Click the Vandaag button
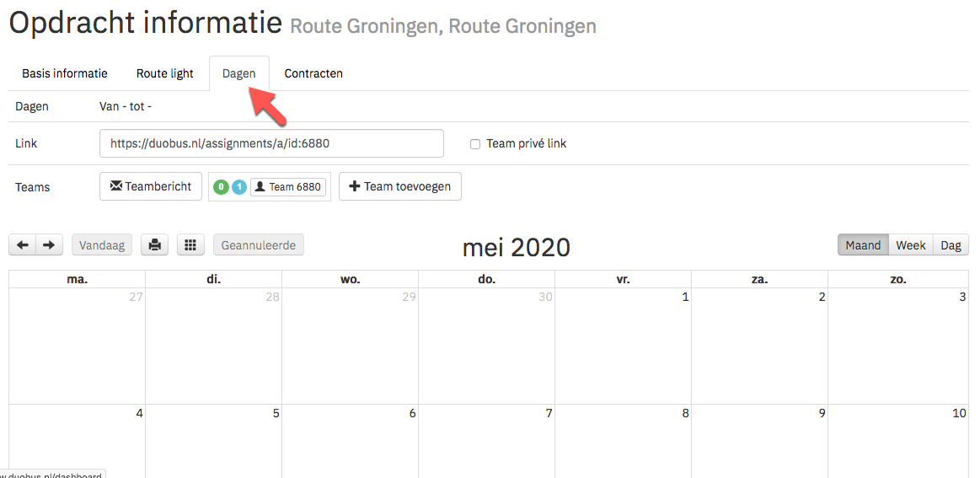 (102, 244)
